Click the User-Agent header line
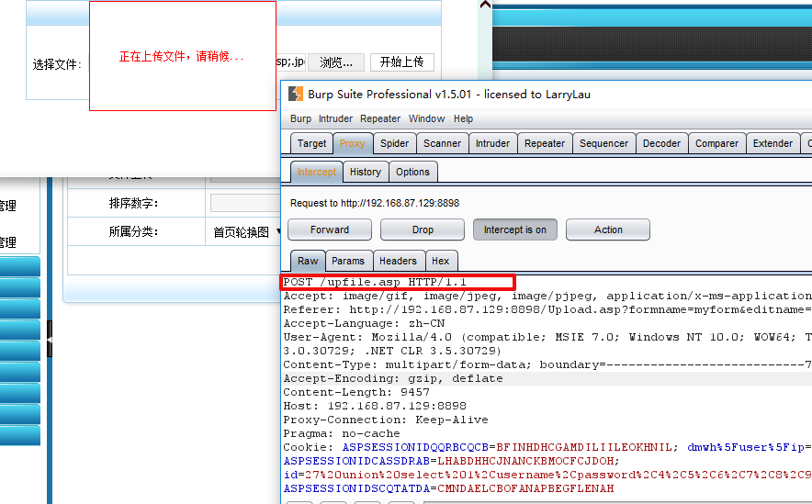 [x=547, y=338]
